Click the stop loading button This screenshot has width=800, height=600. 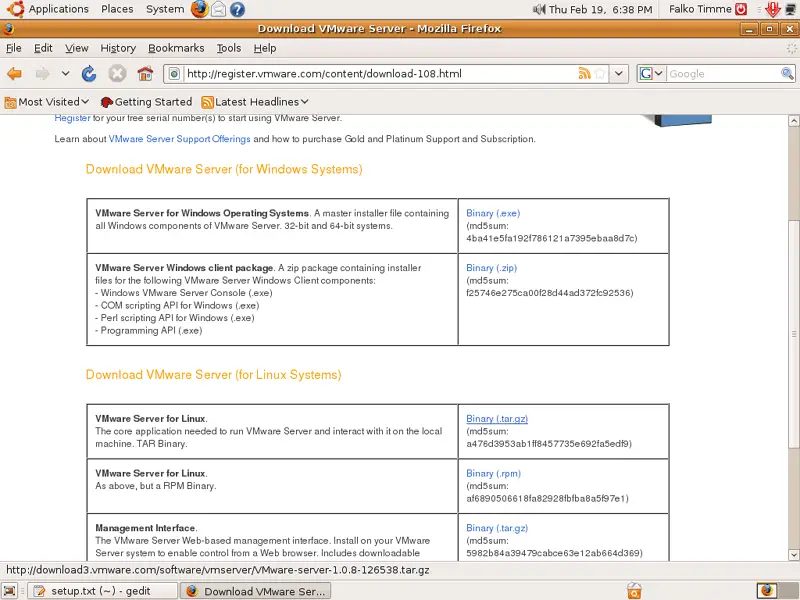[117, 73]
